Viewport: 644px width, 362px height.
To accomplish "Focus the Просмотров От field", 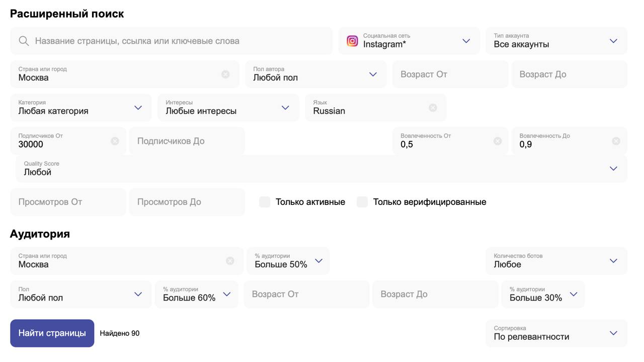I will click(x=68, y=202).
